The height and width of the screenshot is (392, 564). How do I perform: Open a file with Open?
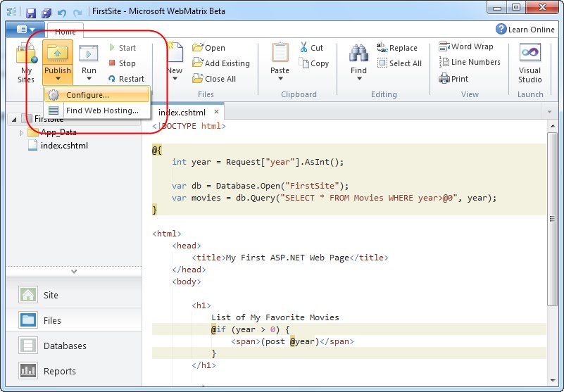point(208,48)
